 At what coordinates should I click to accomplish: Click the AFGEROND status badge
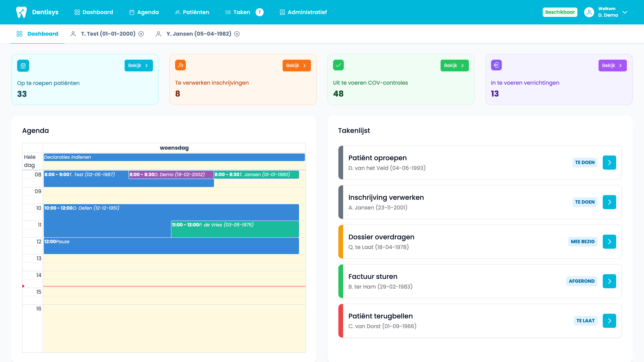581,281
